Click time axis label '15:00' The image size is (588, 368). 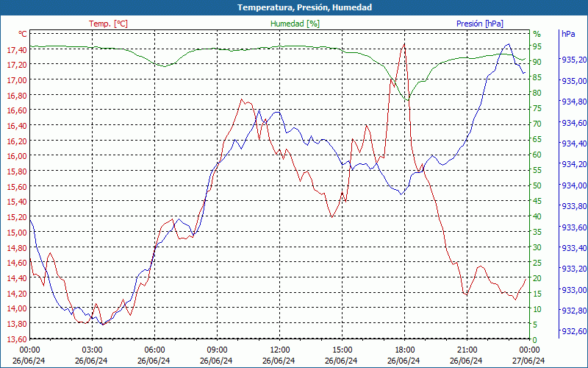coord(341,350)
